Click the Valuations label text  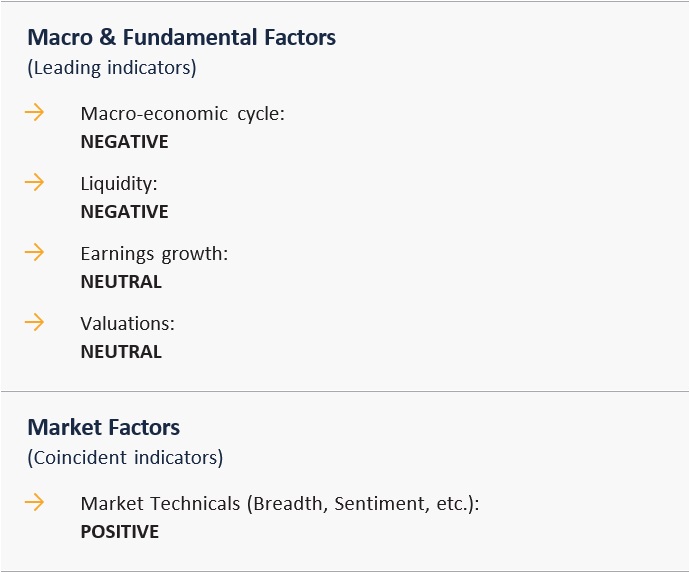[x=127, y=323]
